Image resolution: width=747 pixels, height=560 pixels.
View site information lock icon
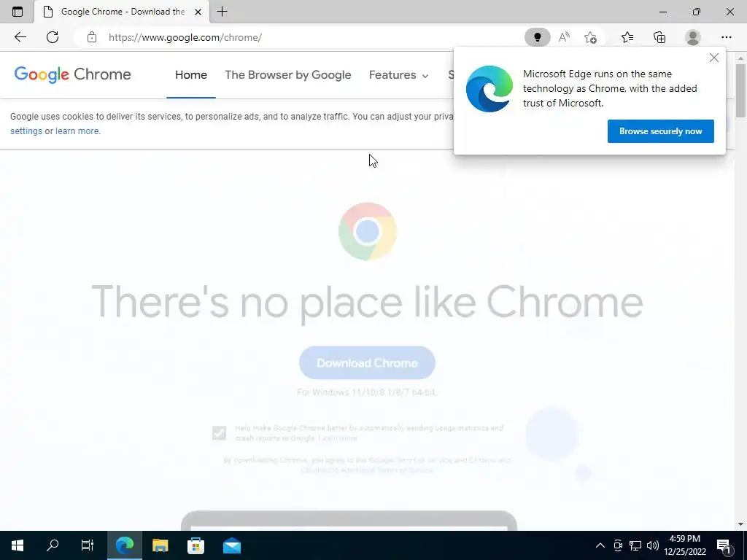pyautogui.click(x=92, y=37)
